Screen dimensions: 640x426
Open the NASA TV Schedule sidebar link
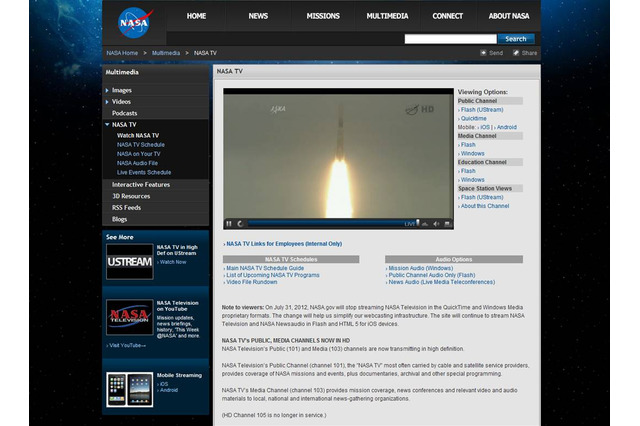140,144
